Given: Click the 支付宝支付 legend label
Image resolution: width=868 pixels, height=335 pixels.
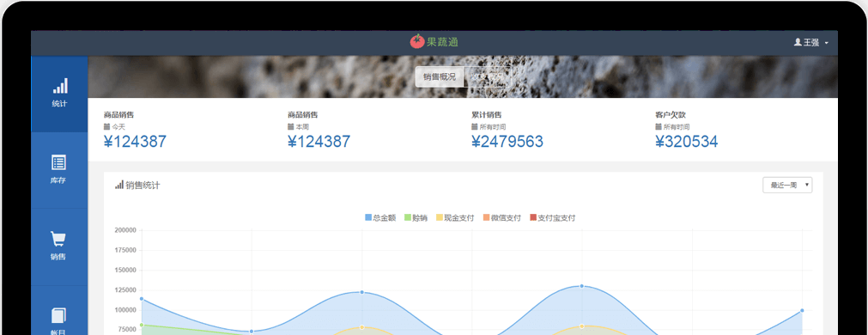Looking at the screenshot, I should (556, 218).
